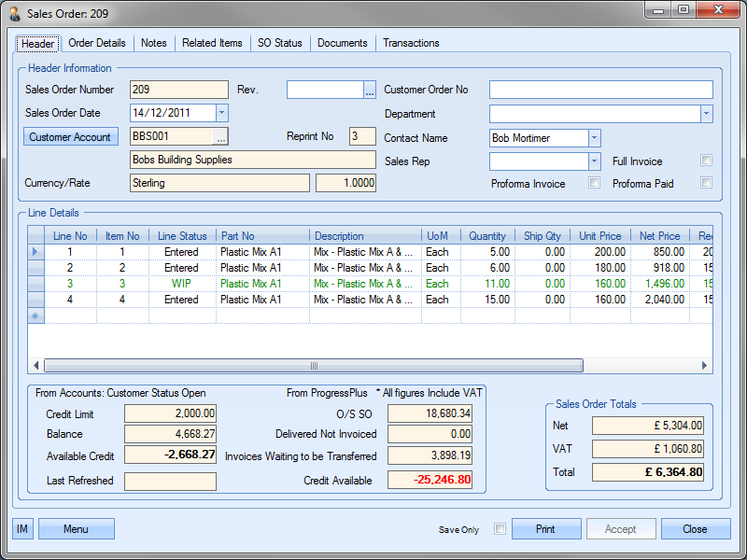Open the SO Status tab
The height and width of the screenshot is (560, 747).
pyautogui.click(x=279, y=43)
